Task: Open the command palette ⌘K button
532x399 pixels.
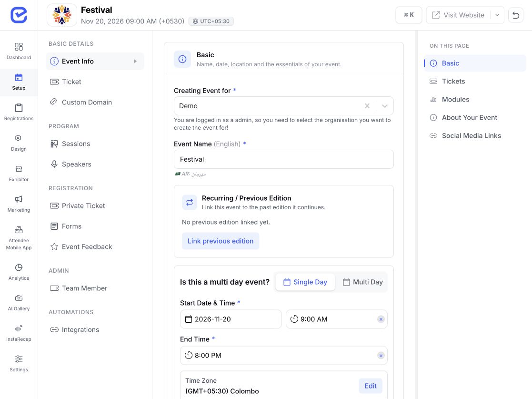Action: tap(409, 15)
